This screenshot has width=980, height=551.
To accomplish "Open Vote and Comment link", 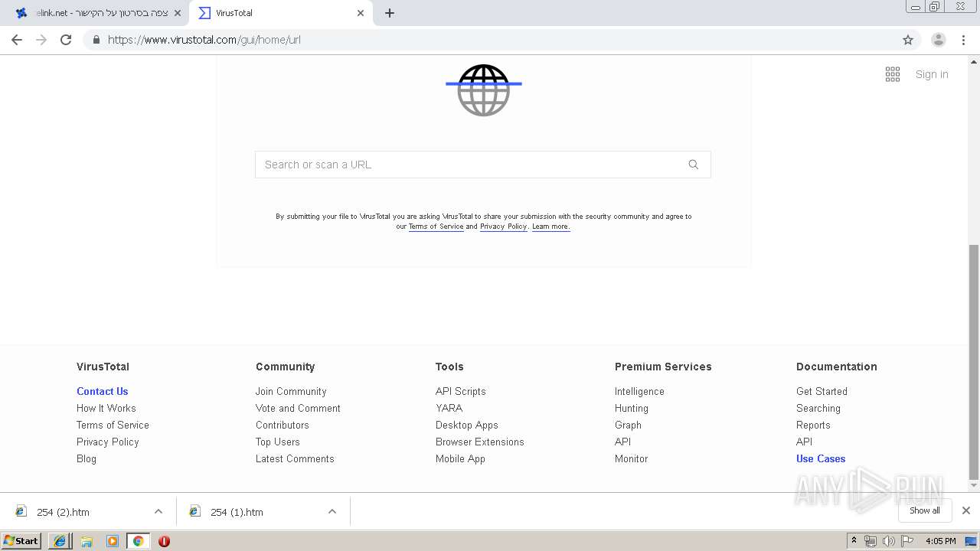I will pos(298,408).
